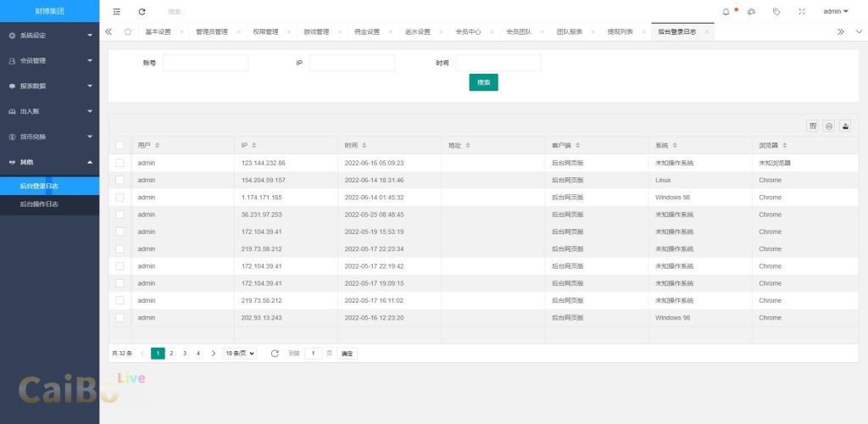Click the 账号 input field
The image size is (868, 424).
click(206, 63)
